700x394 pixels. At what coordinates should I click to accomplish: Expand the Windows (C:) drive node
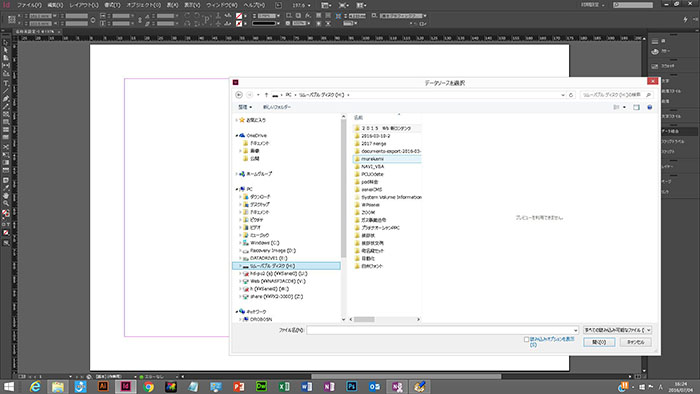(x=240, y=243)
